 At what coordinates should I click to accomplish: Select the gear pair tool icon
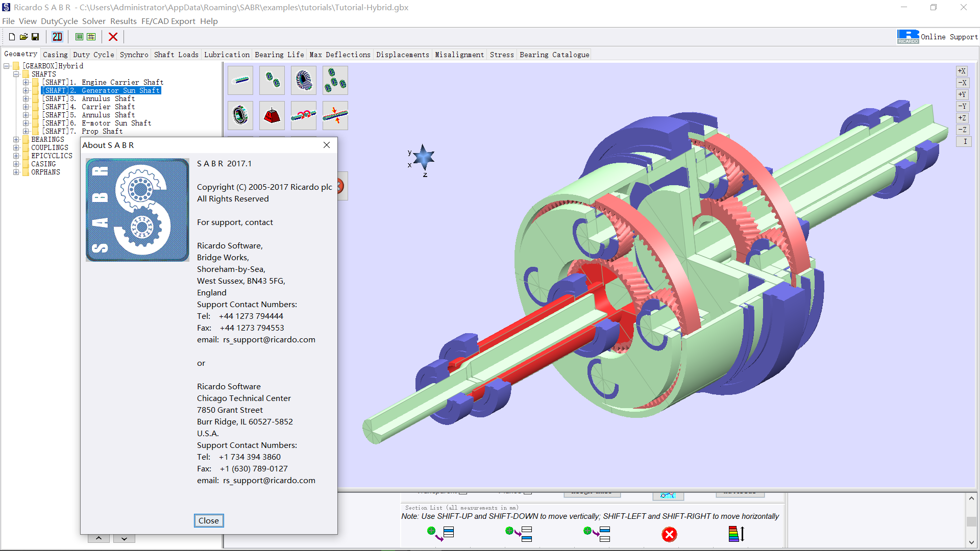tap(272, 80)
